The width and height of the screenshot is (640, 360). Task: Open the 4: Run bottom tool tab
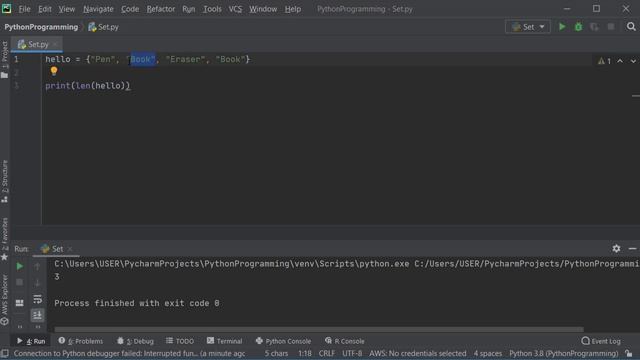coord(31,341)
